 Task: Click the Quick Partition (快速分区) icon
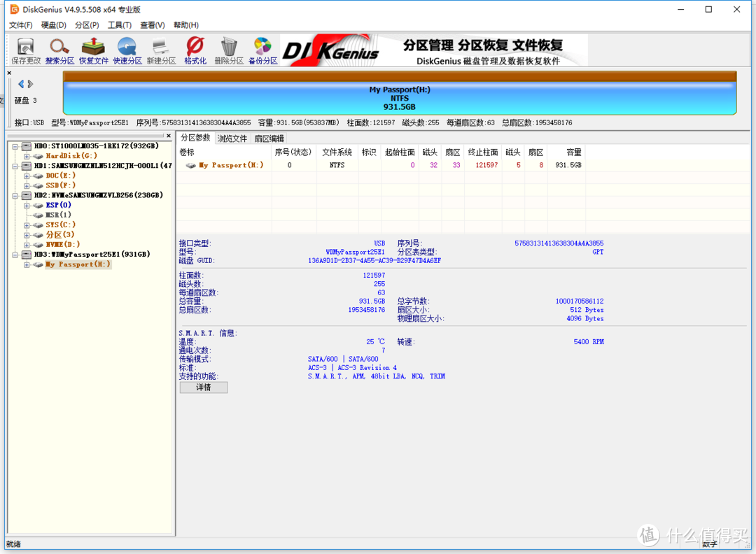(x=127, y=50)
